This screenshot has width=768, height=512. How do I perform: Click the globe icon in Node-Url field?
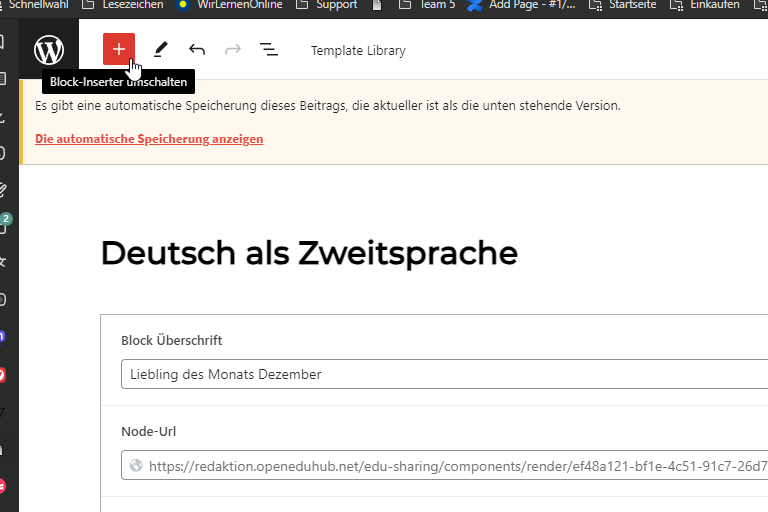[136, 466]
